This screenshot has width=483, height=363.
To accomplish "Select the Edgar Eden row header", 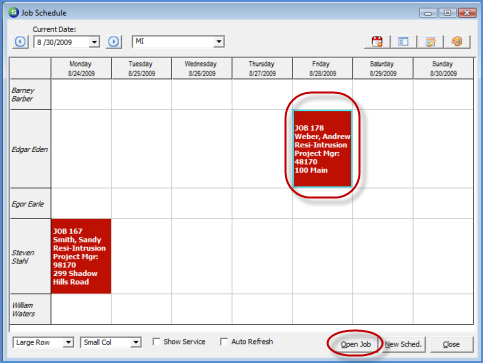I will tap(30, 149).
